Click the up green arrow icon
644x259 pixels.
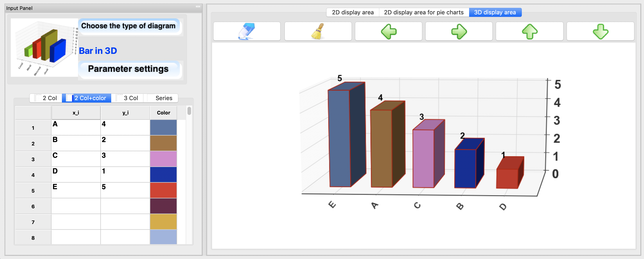pos(529,31)
